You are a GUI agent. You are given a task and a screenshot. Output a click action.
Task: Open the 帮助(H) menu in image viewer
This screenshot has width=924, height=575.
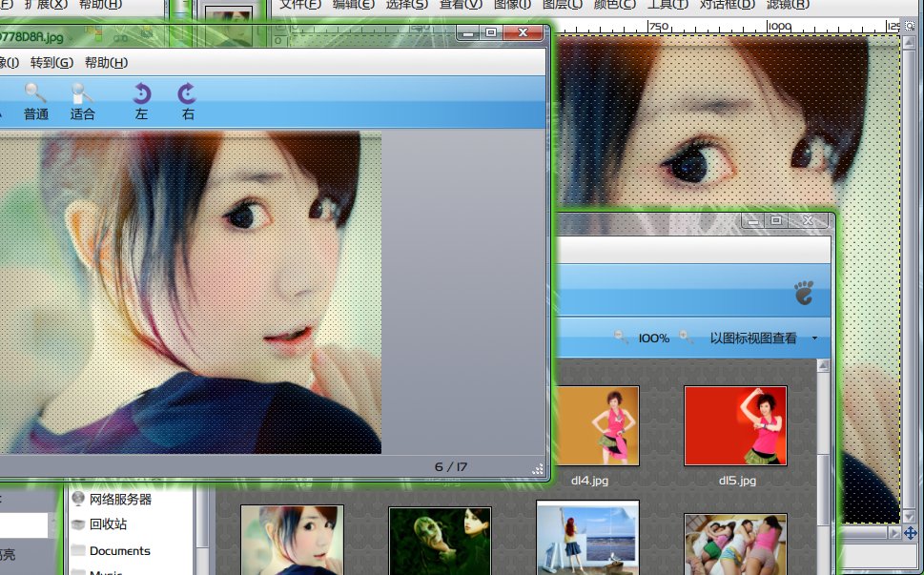point(106,62)
